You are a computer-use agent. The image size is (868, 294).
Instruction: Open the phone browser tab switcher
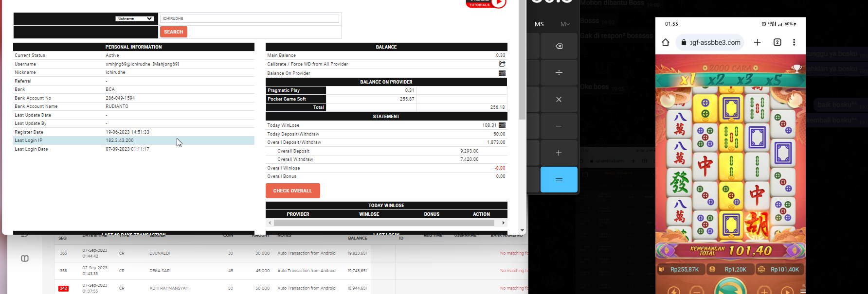coord(778,42)
